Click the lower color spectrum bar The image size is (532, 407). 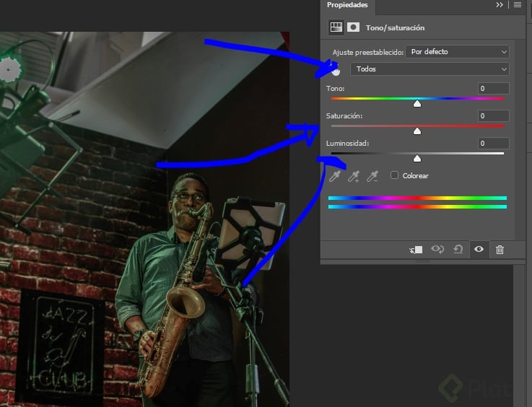click(417, 206)
